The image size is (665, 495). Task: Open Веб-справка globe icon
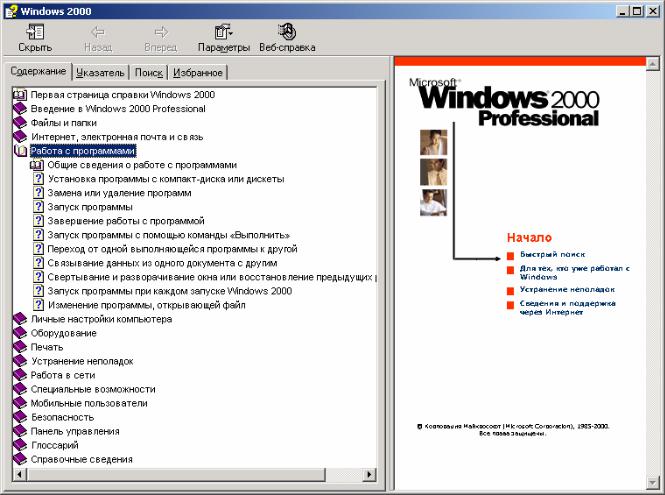coord(287,32)
